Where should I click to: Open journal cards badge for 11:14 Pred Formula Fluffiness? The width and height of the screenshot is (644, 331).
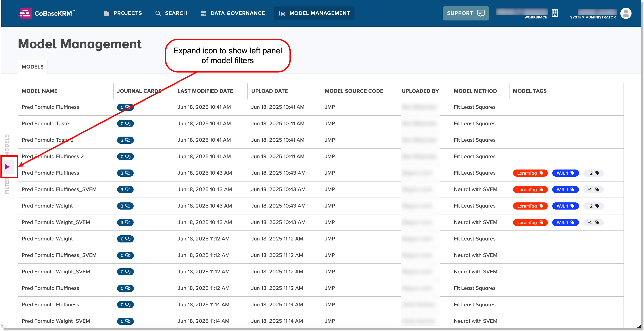click(x=125, y=305)
